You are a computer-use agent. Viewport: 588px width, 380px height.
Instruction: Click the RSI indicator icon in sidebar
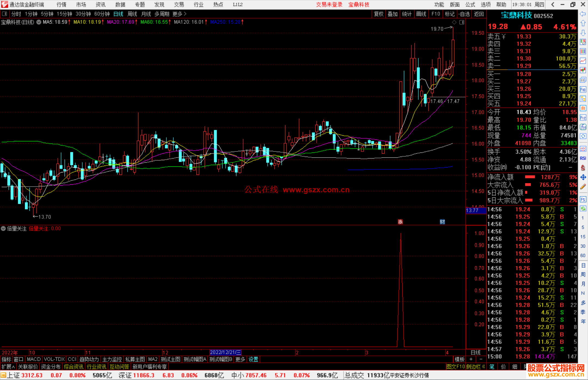click(583, 158)
